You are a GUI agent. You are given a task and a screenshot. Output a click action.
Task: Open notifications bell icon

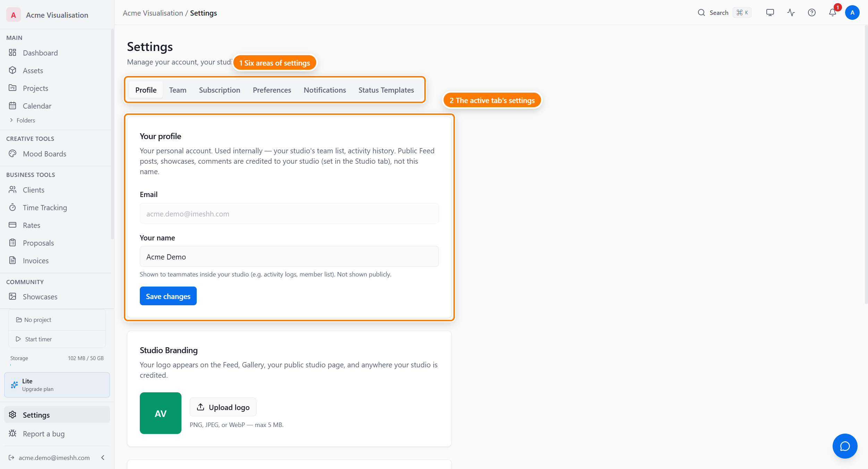[833, 12]
